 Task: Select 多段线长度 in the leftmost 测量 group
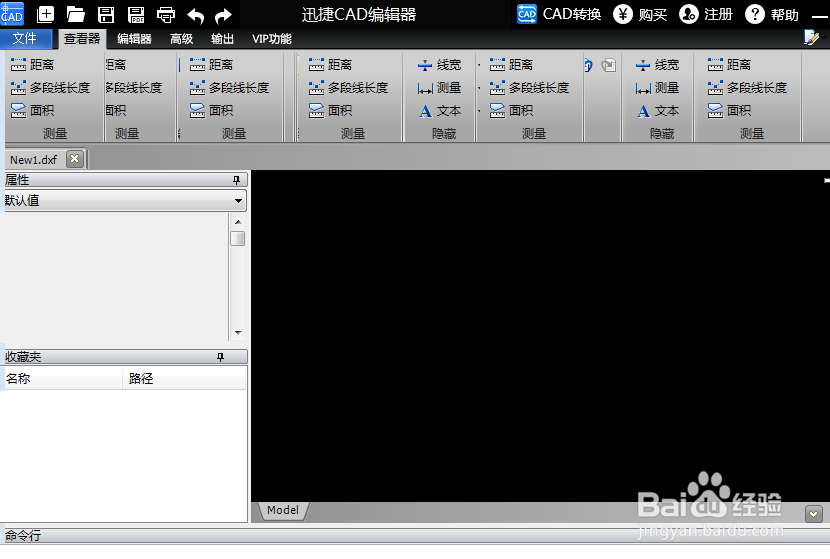click(x=50, y=87)
